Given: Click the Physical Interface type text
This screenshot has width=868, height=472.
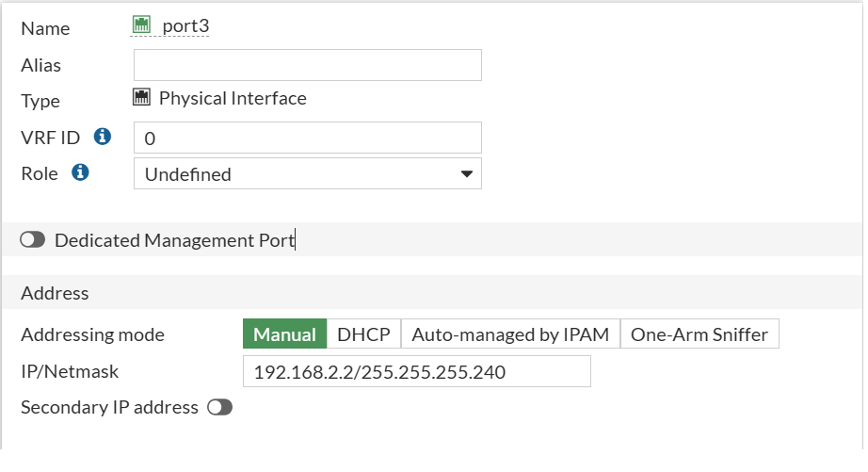Looking at the screenshot, I should 233,98.
